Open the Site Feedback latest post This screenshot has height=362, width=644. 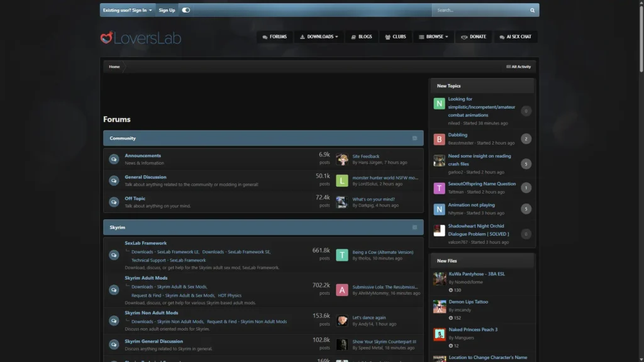coord(366,156)
